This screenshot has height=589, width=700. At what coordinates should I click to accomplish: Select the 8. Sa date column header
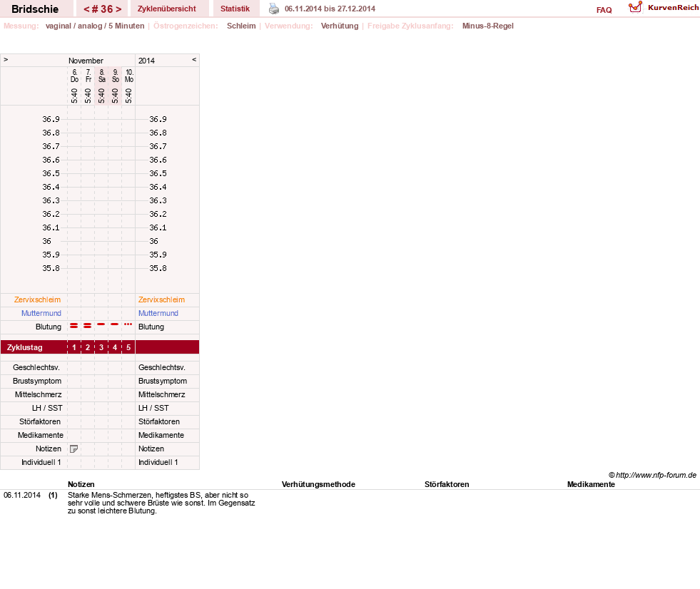[x=102, y=76]
